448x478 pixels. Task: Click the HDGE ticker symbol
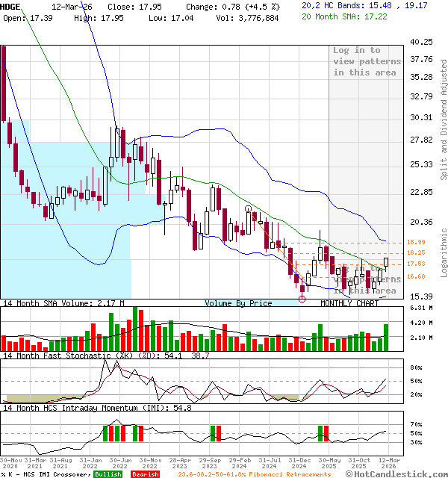coord(11,6)
